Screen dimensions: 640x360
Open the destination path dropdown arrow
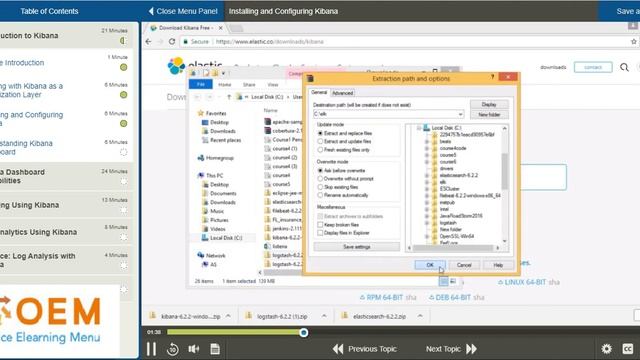[460, 114]
